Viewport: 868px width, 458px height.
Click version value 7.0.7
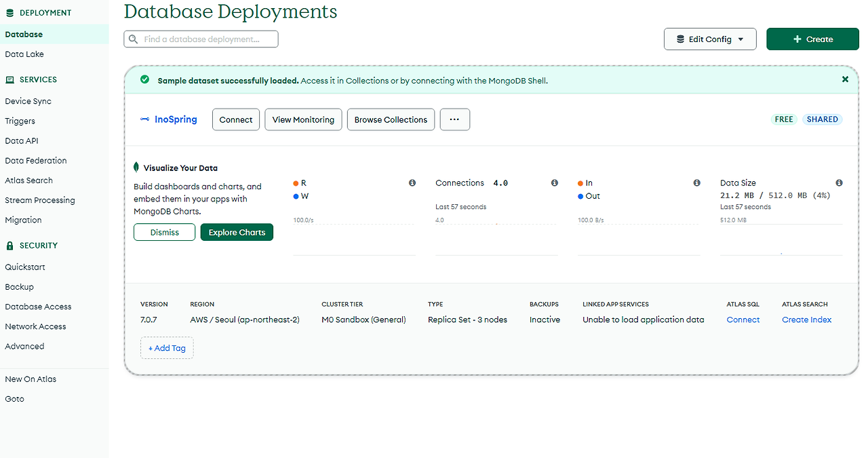point(149,320)
